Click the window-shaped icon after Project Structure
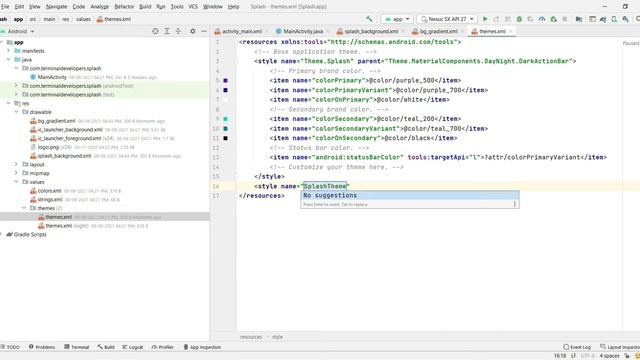 click(x=592, y=19)
